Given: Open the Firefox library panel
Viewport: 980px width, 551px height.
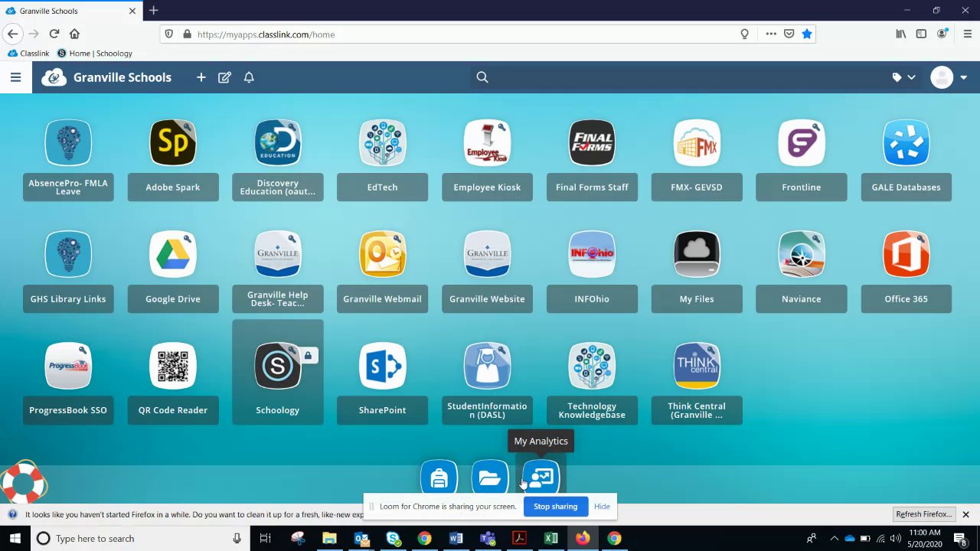Looking at the screenshot, I should click(x=901, y=34).
